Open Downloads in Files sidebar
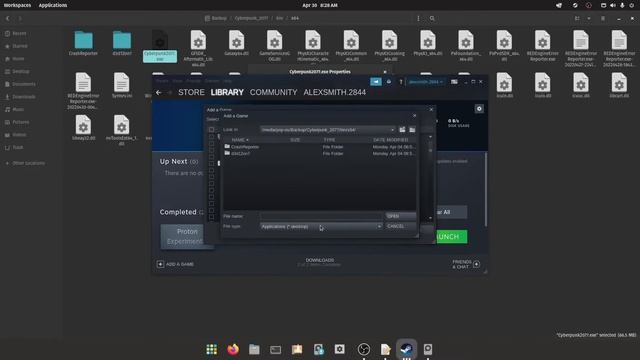Screen dimensions: 640x360 pyautogui.click(x=24, y=97)
